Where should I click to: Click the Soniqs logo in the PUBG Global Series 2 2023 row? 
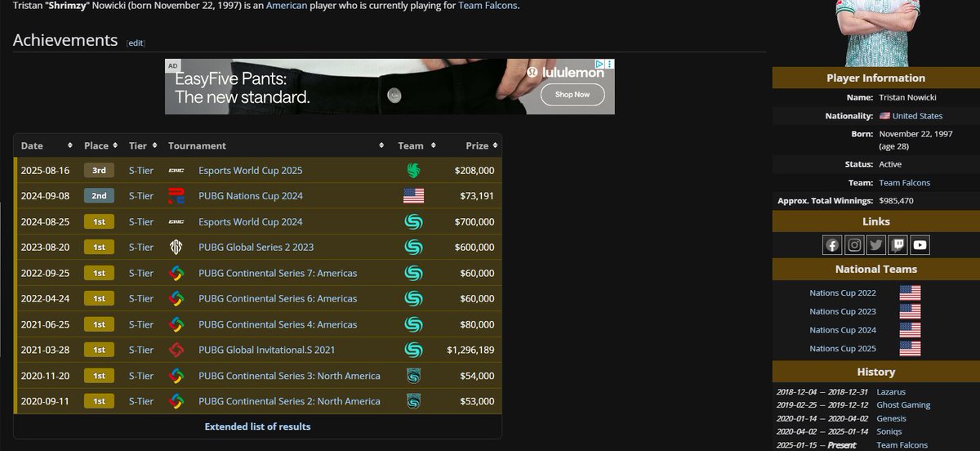414,247
